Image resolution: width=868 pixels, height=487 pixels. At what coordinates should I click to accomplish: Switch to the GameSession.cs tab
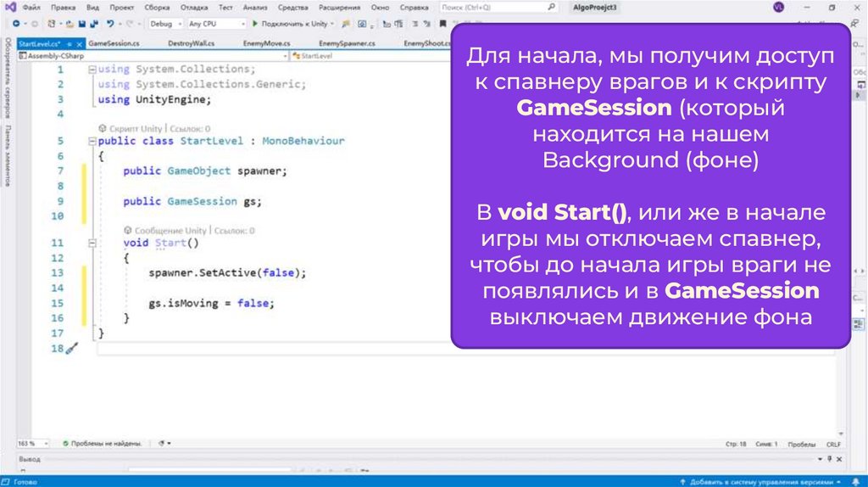114,42
